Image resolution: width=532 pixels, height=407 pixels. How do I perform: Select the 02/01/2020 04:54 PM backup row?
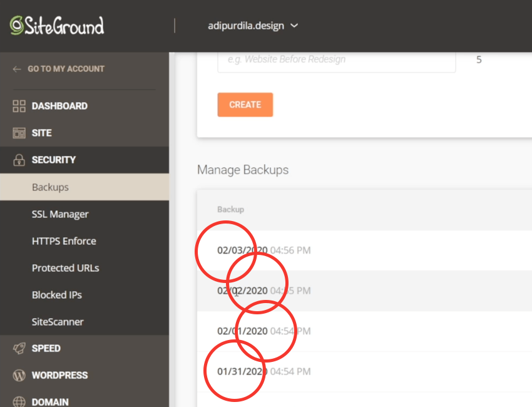[364, 331]
